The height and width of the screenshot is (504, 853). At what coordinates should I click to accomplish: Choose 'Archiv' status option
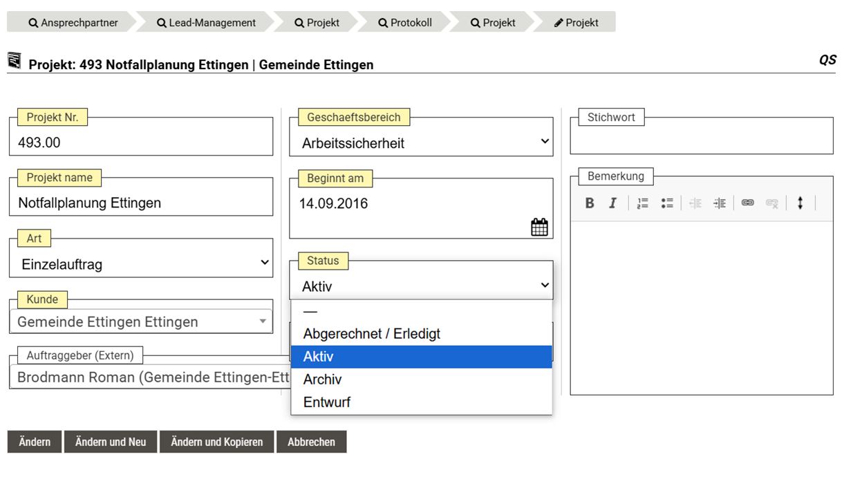pyautogui.click(x=422, y=380)
